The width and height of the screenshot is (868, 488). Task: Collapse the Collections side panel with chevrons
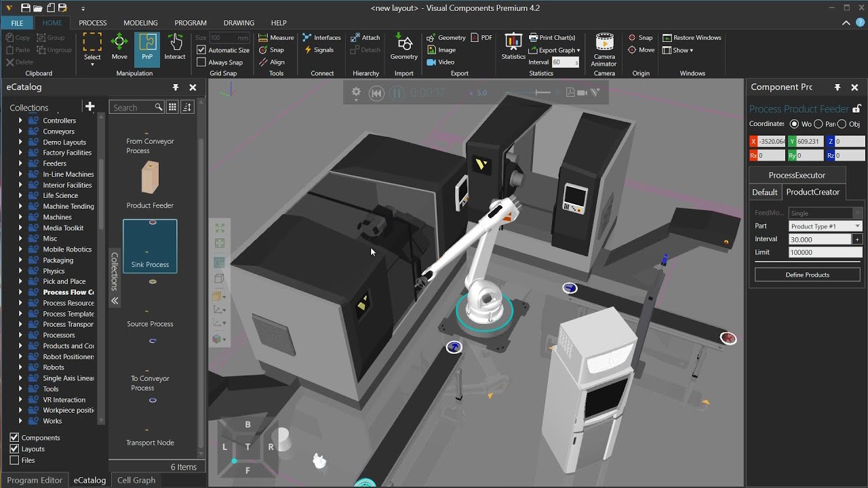pyautogui.click(x=115, y=300)
